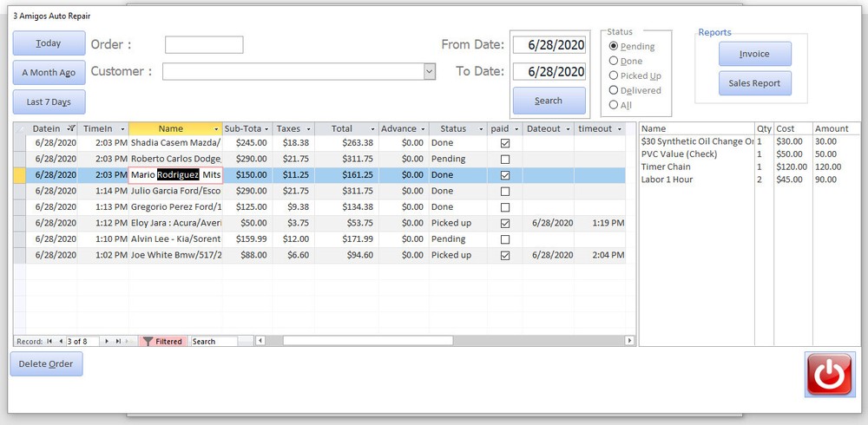This screenshot has height=425, width=868.
Task: Click the '$311.75' total for Julio Garcia
Action: coord(347,191)
